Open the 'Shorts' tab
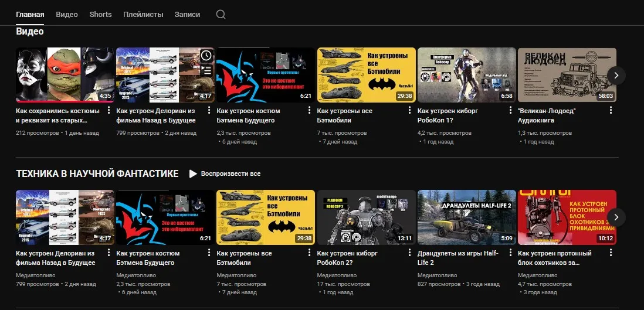The image size is (644, 310). pyautogui.click(x=100, y=15)
